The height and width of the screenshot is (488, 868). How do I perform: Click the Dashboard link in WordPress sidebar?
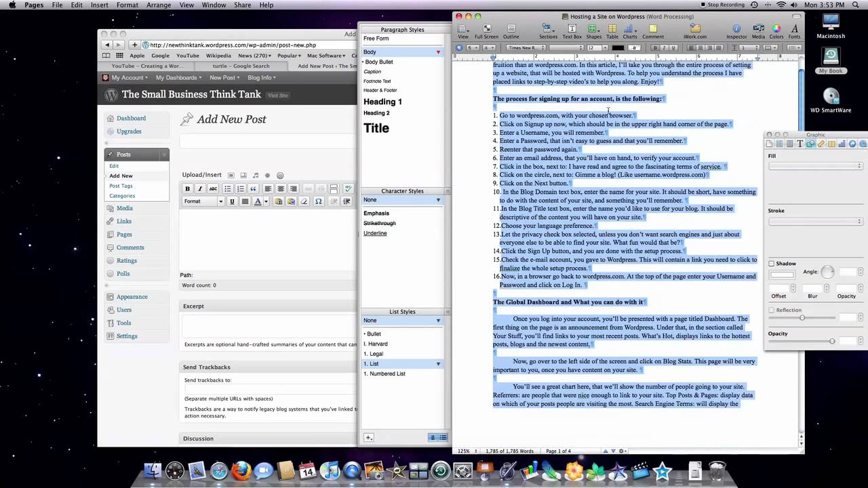[131, 118]
